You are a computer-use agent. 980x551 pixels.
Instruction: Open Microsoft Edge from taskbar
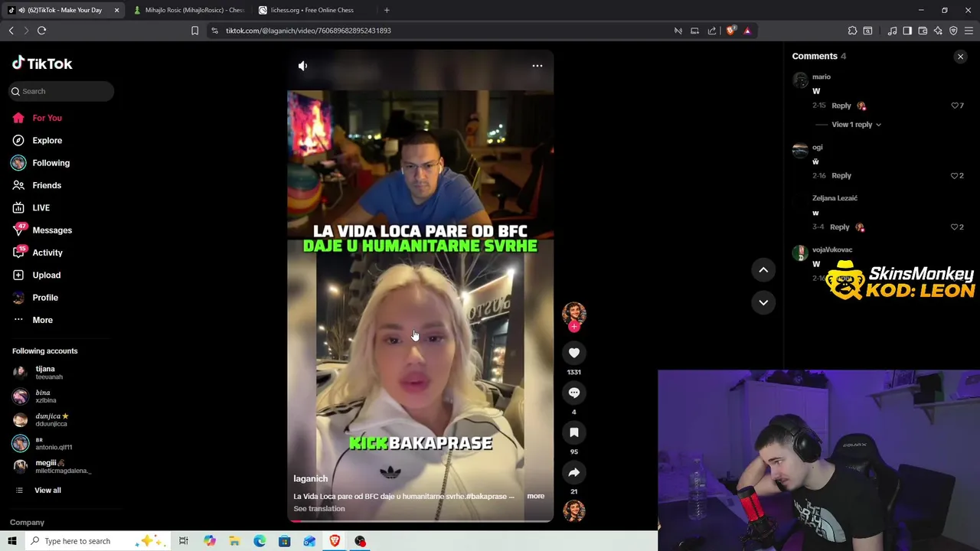click(x=260, y=541)
